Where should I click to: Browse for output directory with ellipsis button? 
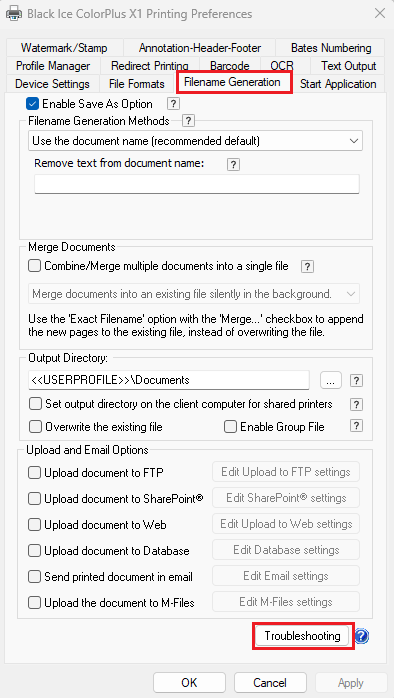[331, 380]
